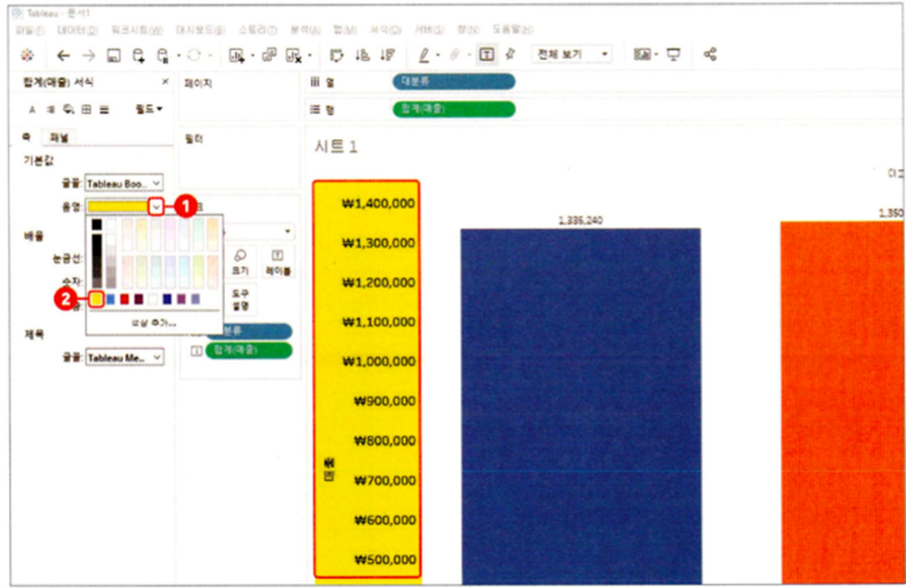Open the 분석(A) menu
The width and height of the screenshot is (906, 588).
(305, 29)
